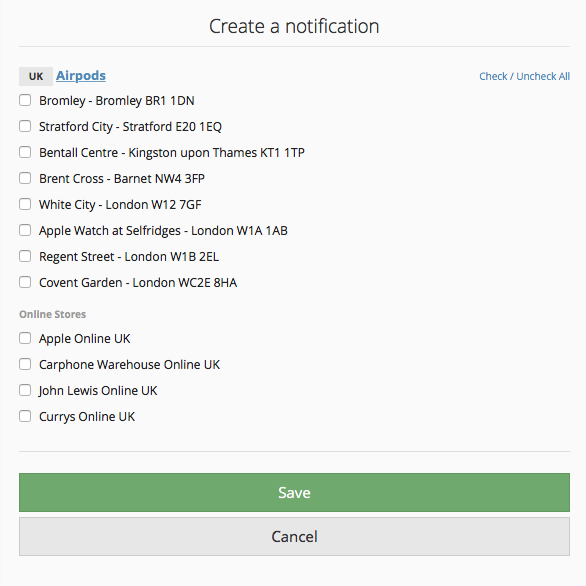Screen dimensions: 586x586
Task: Click the Apple Online UK label text
Action: (84, 339)
